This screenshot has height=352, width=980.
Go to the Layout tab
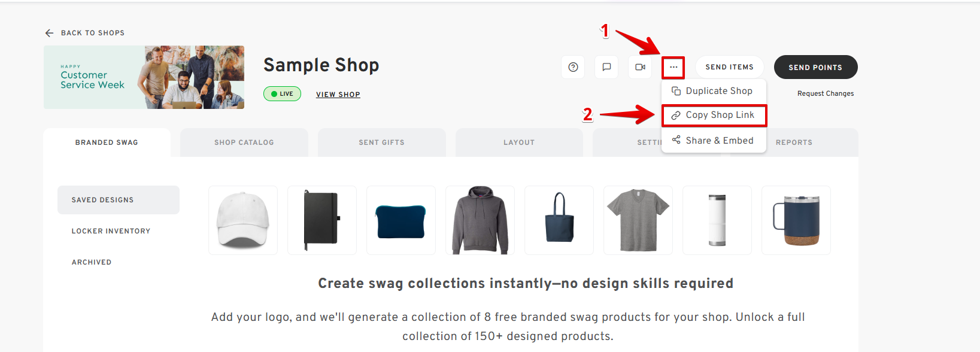coord(519,142)
